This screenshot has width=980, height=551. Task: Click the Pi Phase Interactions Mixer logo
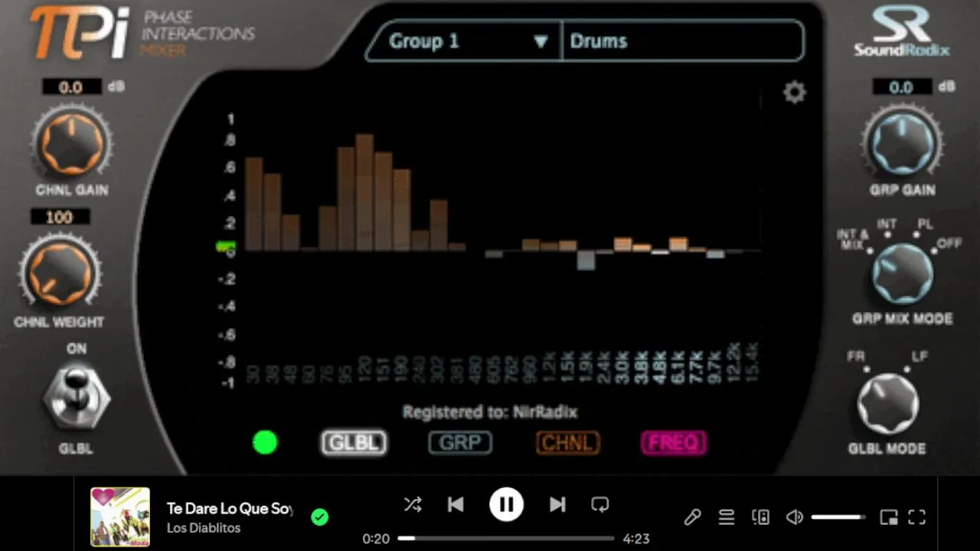142,33
